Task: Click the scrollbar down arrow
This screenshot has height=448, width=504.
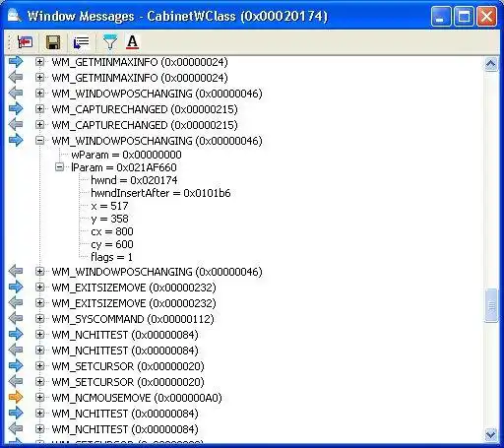Action: (490, 435)
